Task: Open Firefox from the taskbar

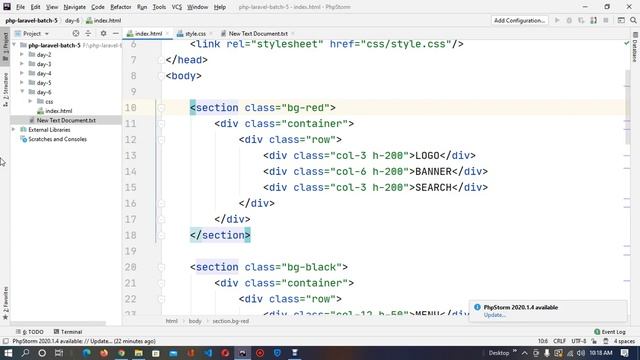Action: 104,353
